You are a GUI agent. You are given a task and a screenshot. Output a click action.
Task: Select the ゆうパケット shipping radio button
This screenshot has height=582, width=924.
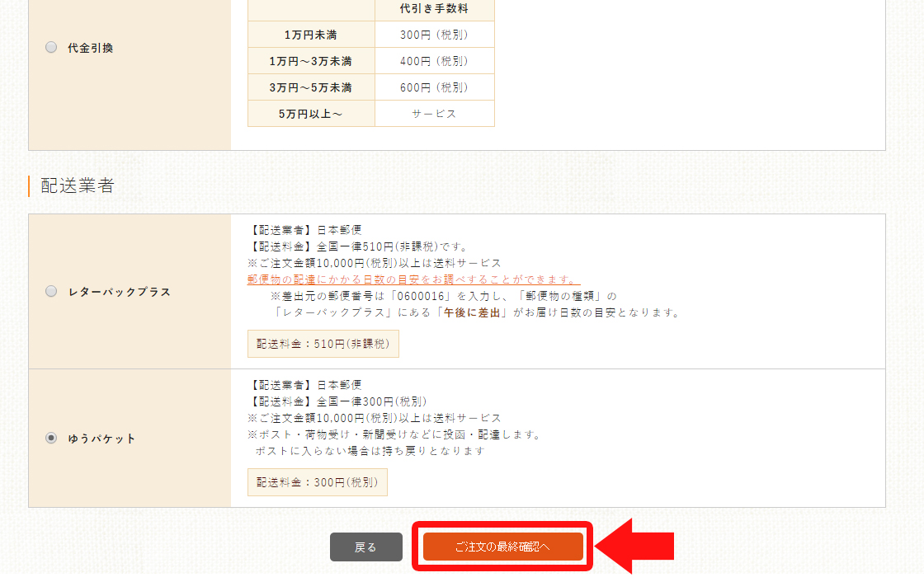click(x=51, y=438)
